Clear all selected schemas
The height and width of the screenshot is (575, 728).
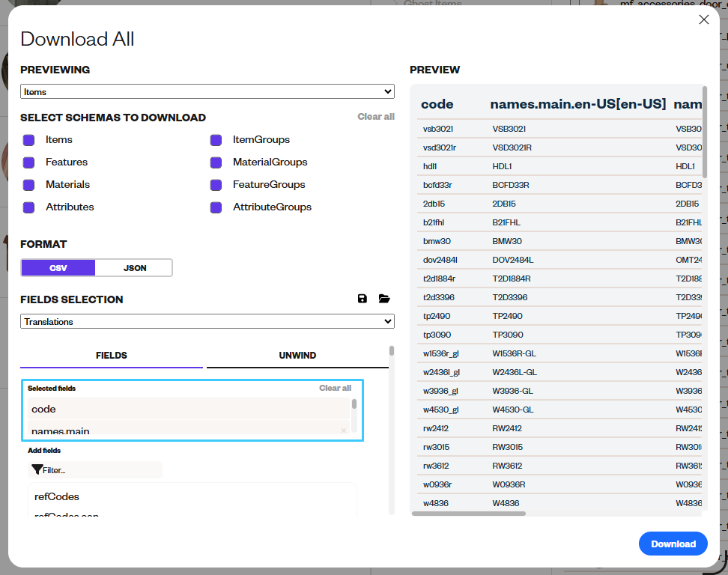375,117
